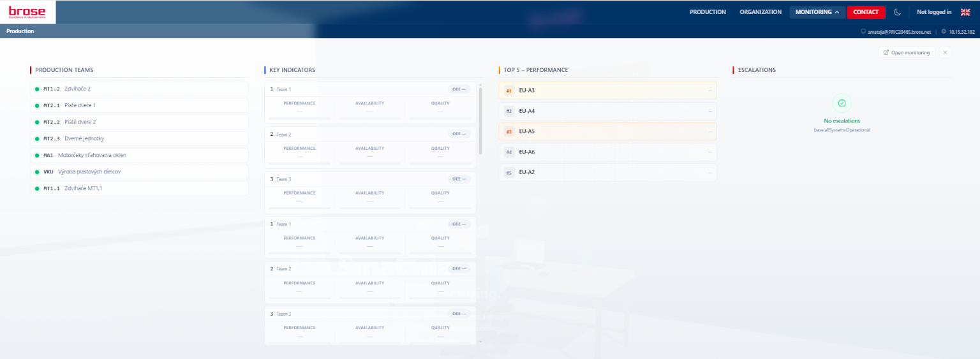Click the green checkmark circle under Escalations
Viewport: 980px width, 359px height.
[x=842, y=103]
